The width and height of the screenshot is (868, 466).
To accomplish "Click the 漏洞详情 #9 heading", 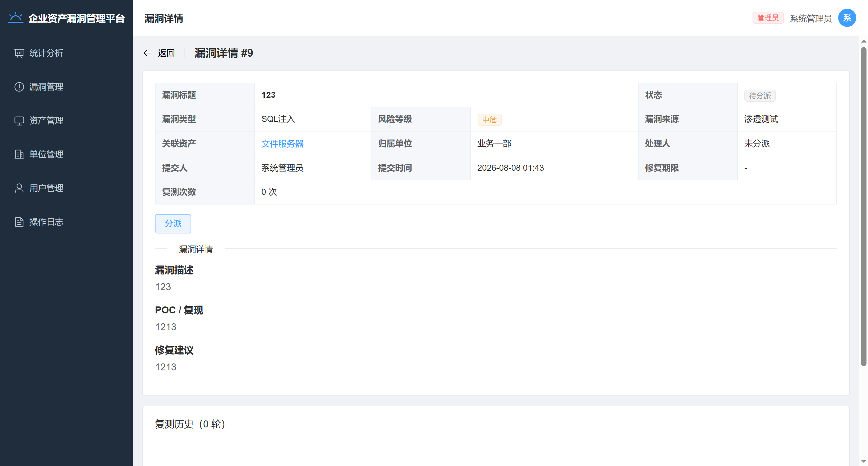I will (224, 53).
